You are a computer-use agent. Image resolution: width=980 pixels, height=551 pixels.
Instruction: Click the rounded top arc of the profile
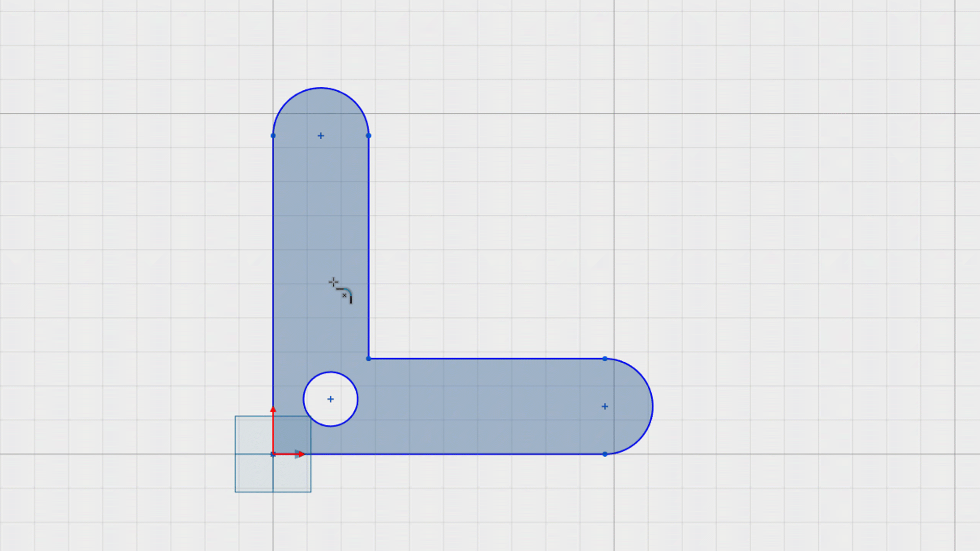(321, 88)
